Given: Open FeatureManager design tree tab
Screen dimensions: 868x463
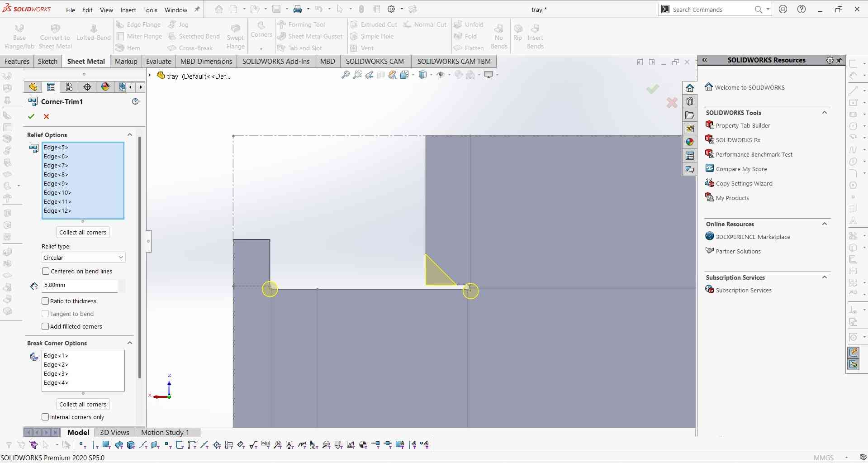Looking at the screenshot, I should [33, 87].
